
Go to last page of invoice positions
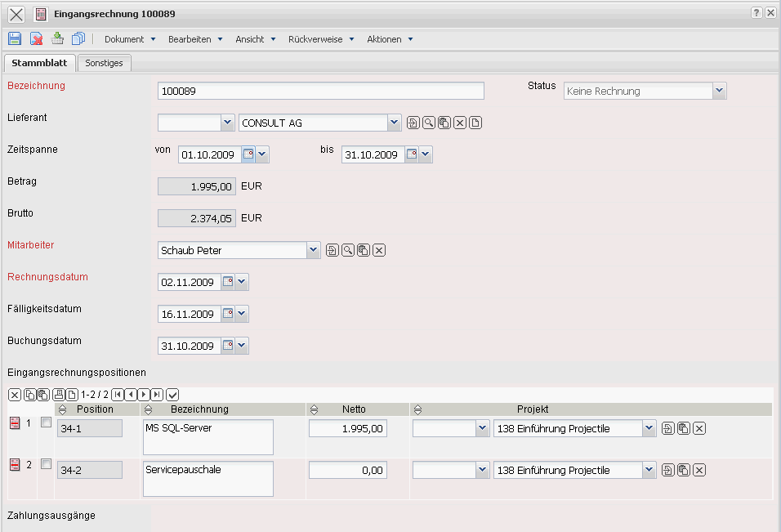tap(157, 395)
